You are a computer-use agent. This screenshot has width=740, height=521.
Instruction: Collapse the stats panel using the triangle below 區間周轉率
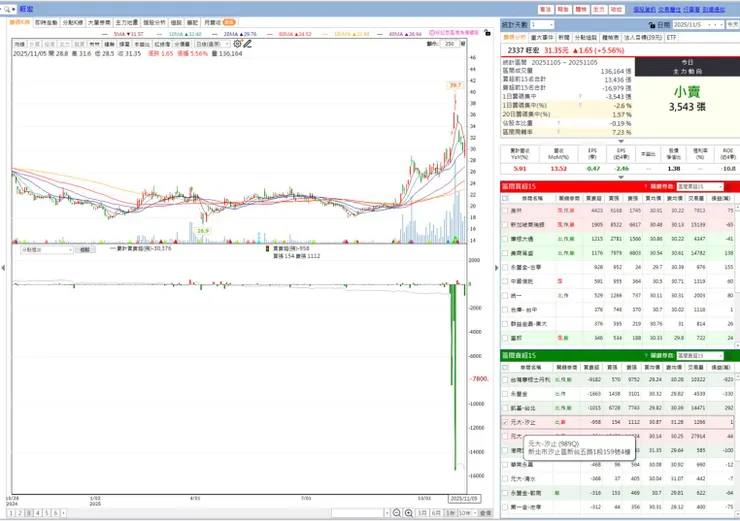point(621,141)
